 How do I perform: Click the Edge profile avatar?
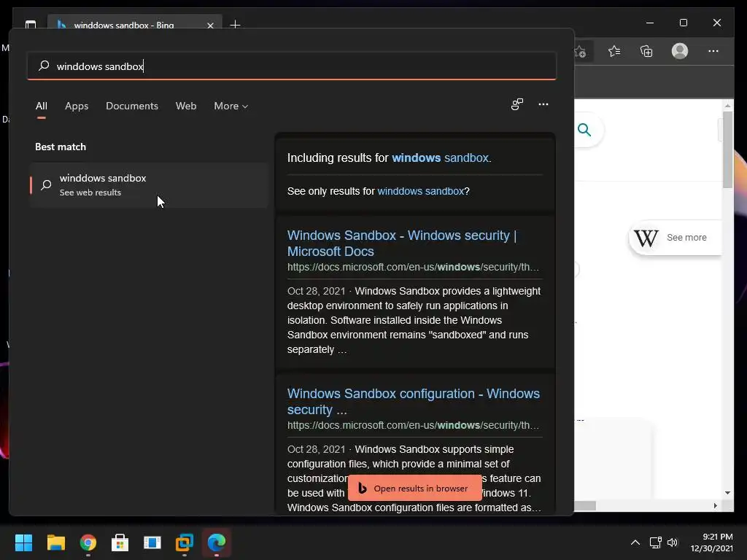[680, 51]
